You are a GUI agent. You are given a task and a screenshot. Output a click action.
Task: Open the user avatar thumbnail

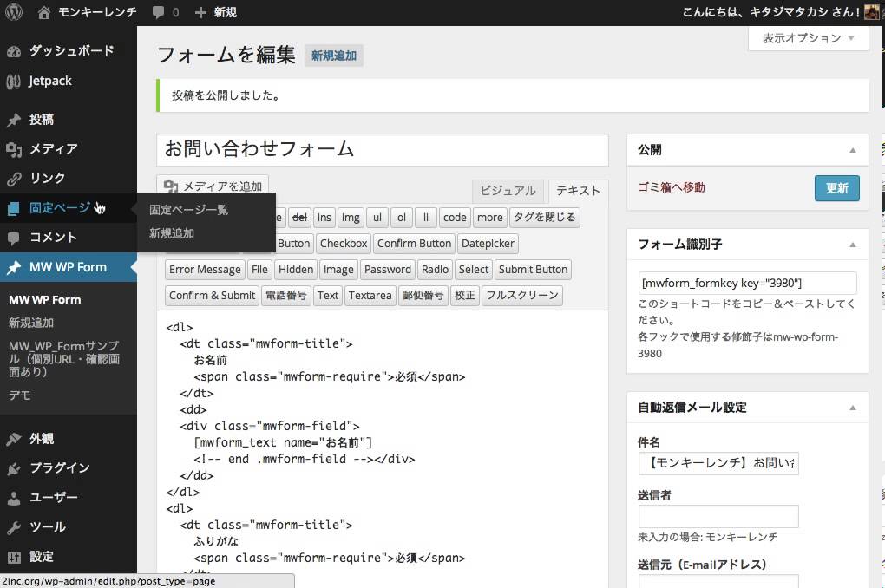coord(872,12)
